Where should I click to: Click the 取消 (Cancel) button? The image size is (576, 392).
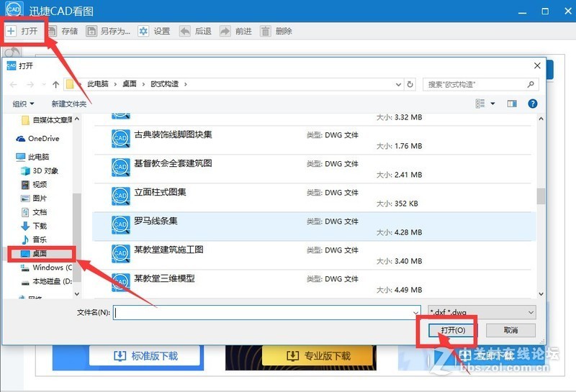coord(510,330)
